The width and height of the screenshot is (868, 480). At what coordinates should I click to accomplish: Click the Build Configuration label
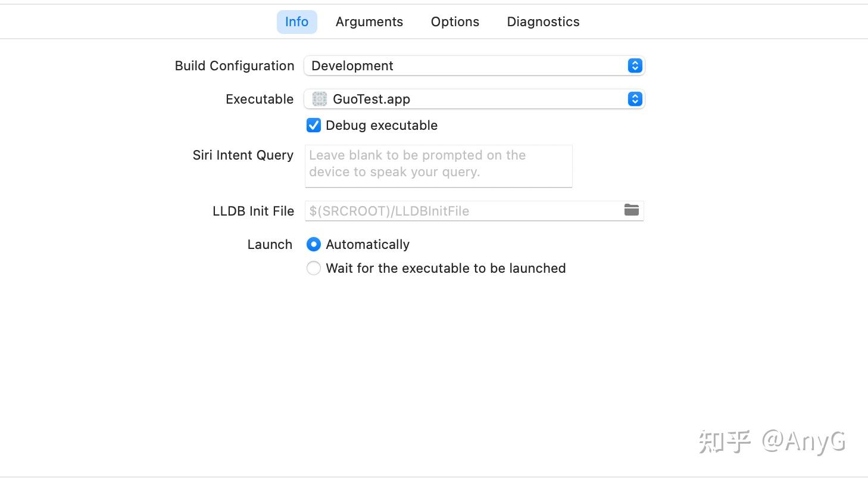pos(235,66)
